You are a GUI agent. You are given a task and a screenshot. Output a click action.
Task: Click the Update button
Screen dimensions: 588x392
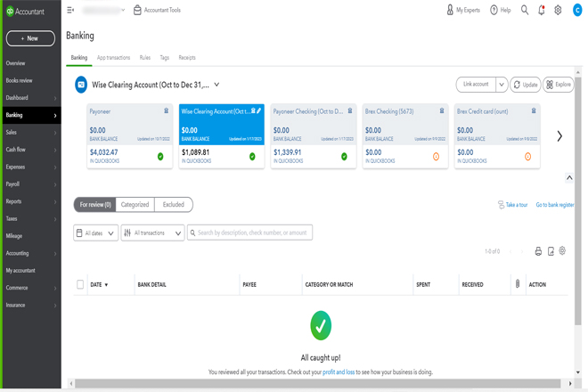click(x=525, y=85)
